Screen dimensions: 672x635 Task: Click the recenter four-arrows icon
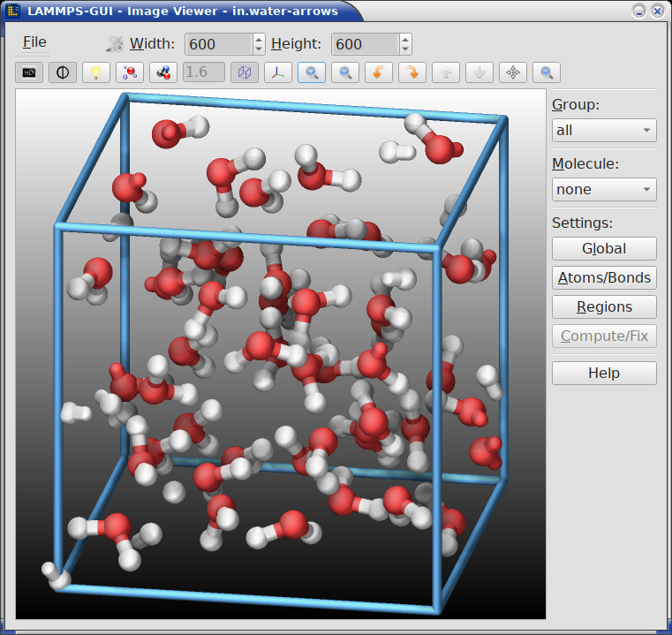(x=513, y=72)
